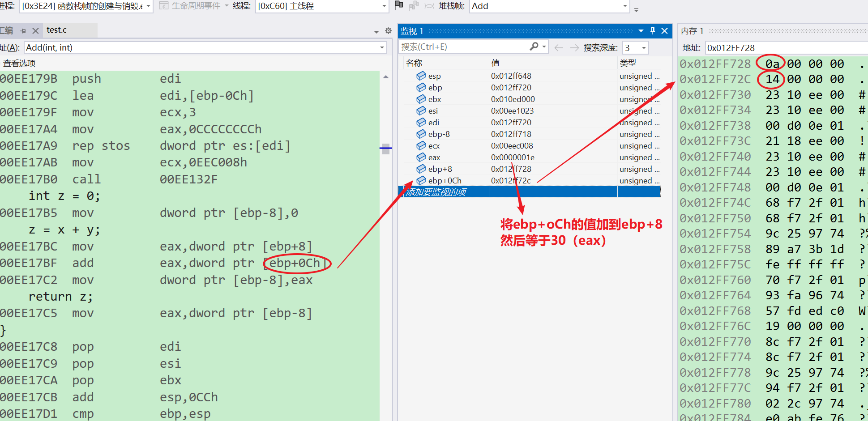Screen dimensions: 868x421
Task: Click the esi value 0x00ee1023
Action: (512, 111)
